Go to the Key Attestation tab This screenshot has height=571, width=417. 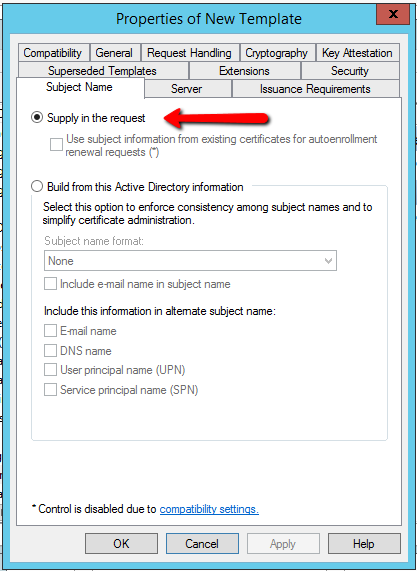[358, 53]
